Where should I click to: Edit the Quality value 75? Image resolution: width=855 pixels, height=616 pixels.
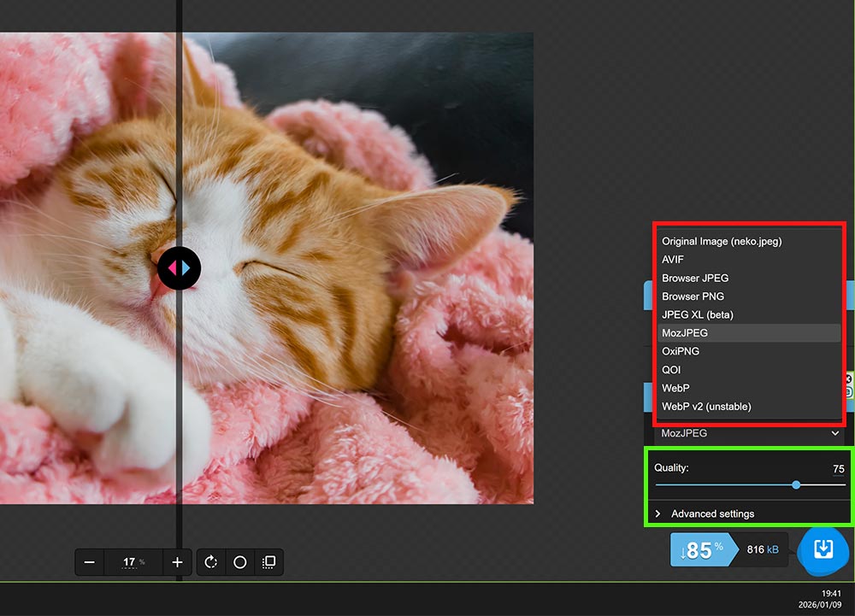pos(838,468)
